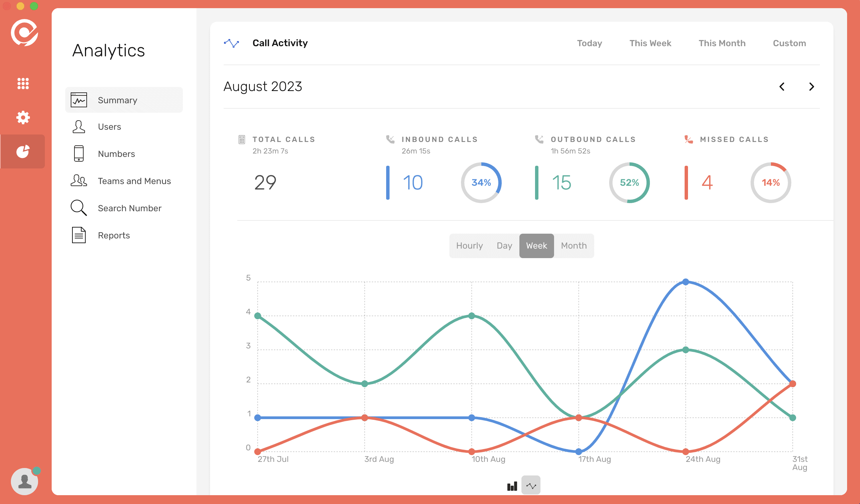
Task: Select the analytics pie chart icon
Action: (23, 151)
